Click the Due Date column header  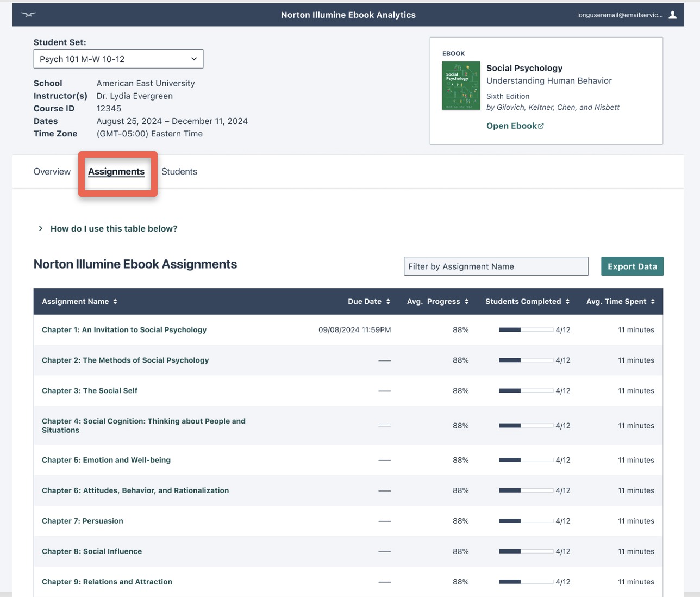click(x=369, y=302)
